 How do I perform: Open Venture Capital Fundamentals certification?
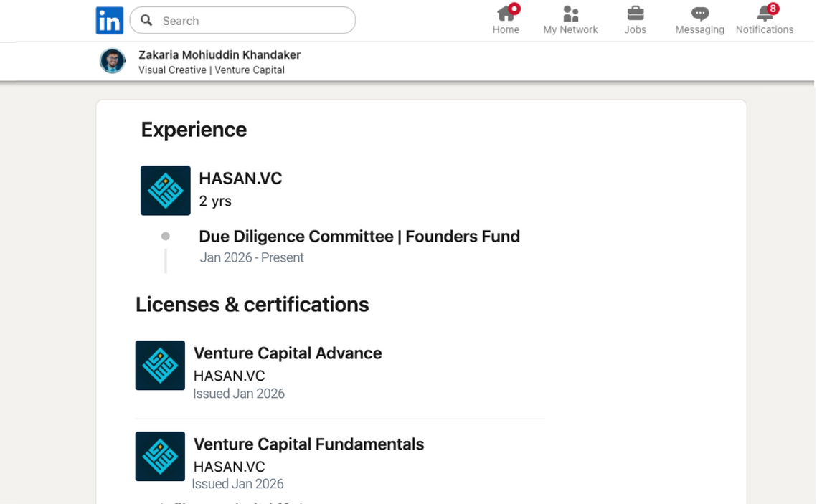[308, 444]
